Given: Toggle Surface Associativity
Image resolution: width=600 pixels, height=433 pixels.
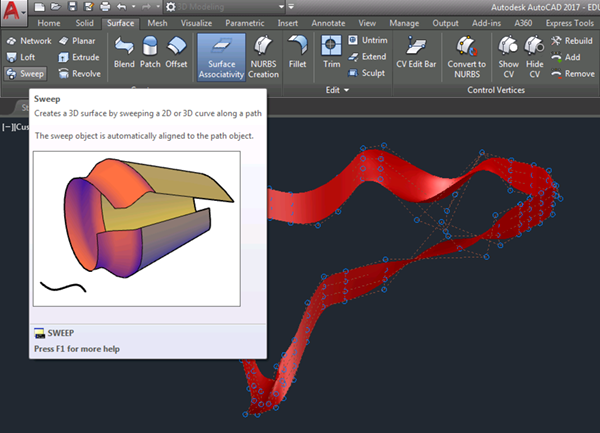Looking at the screenshot, I should coord(221,55).
